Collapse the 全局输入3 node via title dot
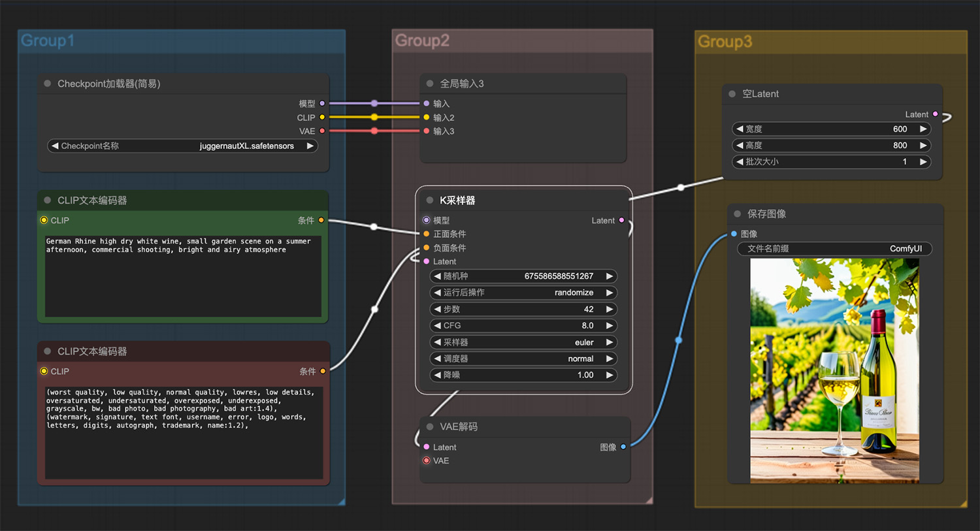The height and width of the screenshot is (531, 980). [430, 84]
